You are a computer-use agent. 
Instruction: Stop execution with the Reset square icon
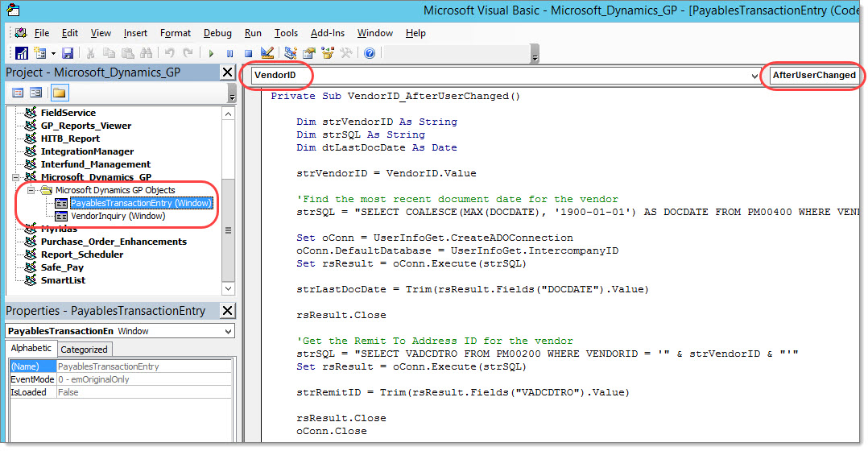click(x=248, y=54)
